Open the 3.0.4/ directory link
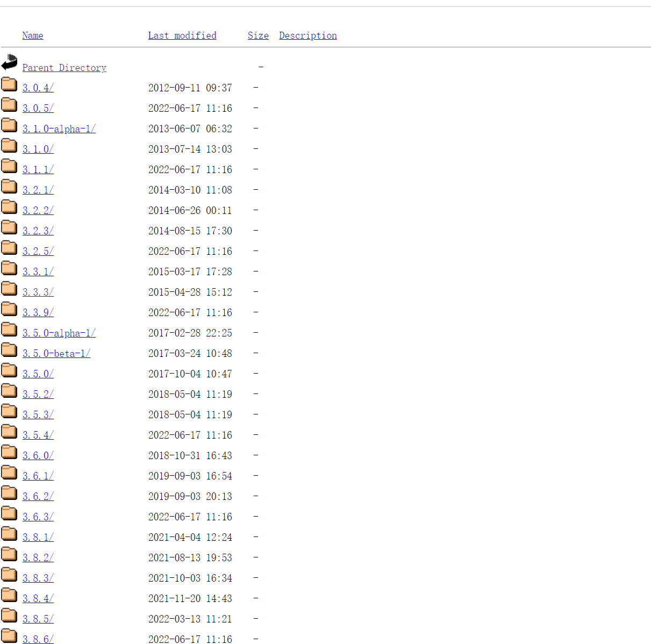Image resolution: width=651 pixels, height=644 pixels. (x=38, y=88)
